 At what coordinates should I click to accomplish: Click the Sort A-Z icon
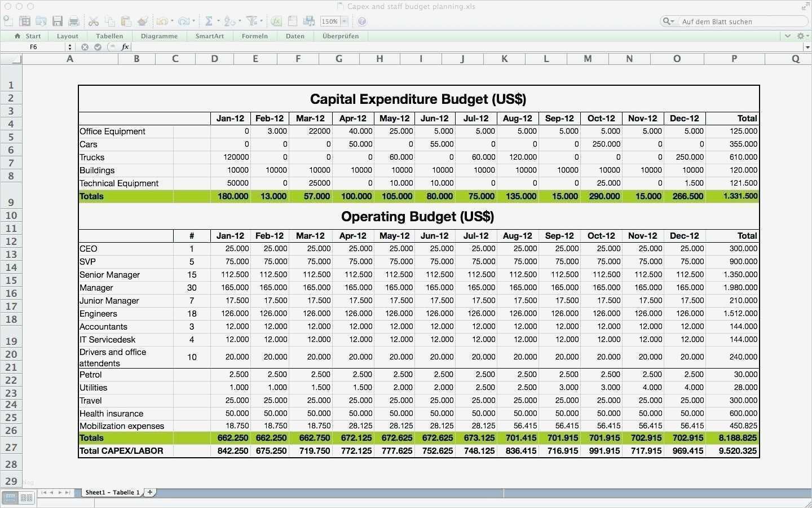pos(229,21)
